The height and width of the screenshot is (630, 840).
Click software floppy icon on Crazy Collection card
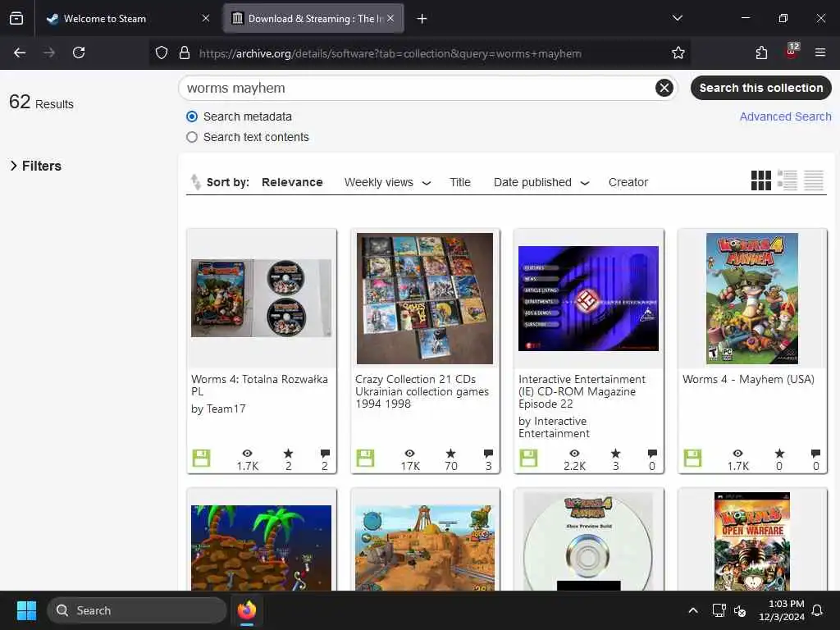[x=365, y=458]
